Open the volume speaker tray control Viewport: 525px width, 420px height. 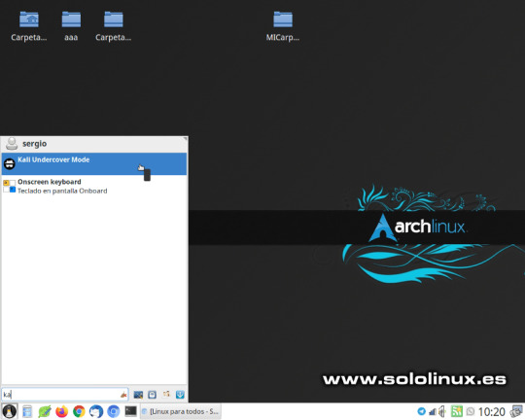click(442, 411)
